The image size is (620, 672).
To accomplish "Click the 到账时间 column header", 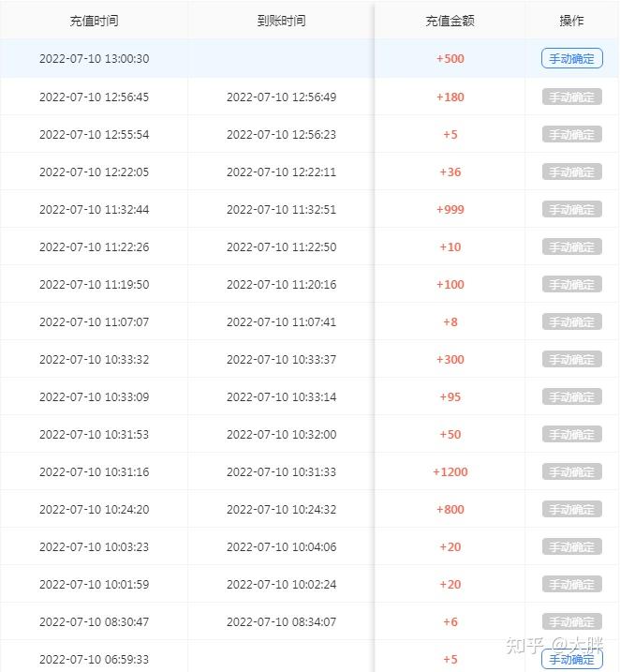I will [281, 21].
